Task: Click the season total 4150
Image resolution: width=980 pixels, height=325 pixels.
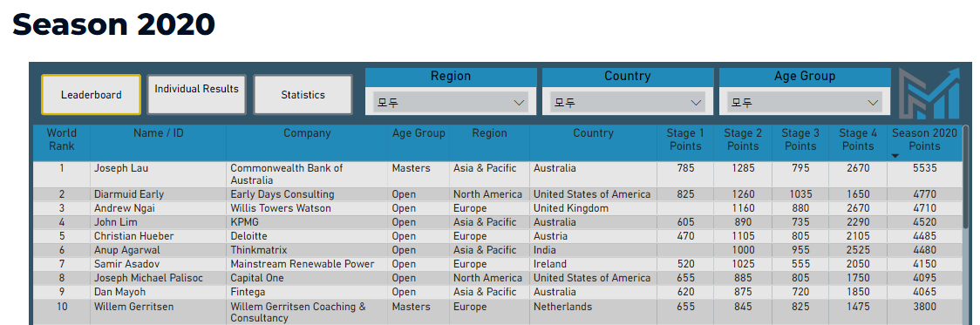Action: pos(924,264)
